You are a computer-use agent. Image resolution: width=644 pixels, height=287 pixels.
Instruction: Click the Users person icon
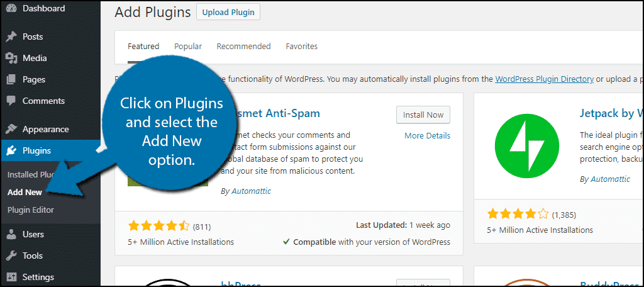11,234
